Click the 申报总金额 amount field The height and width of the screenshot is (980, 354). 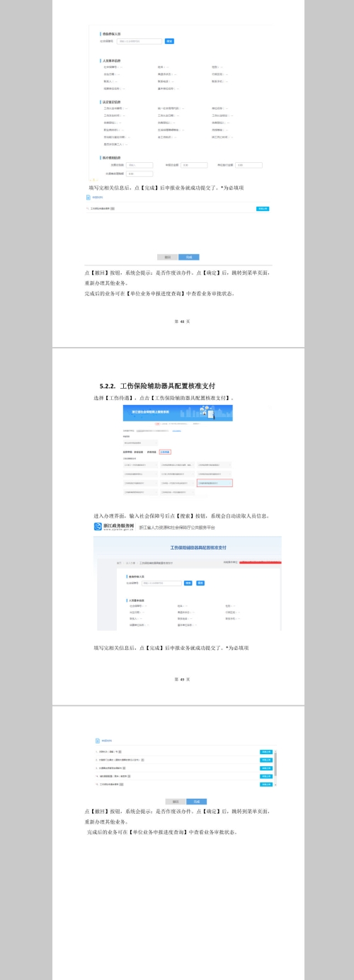coord(194,164)
